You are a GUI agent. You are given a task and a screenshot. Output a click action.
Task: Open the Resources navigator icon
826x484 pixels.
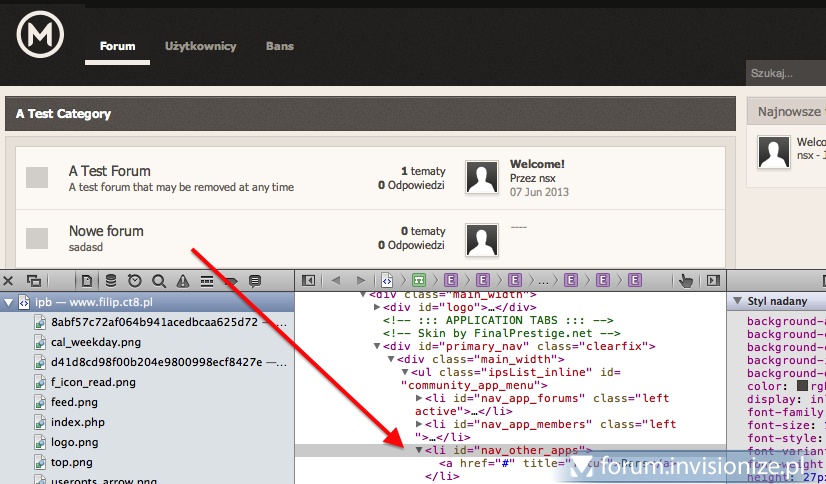coord(87,281)
